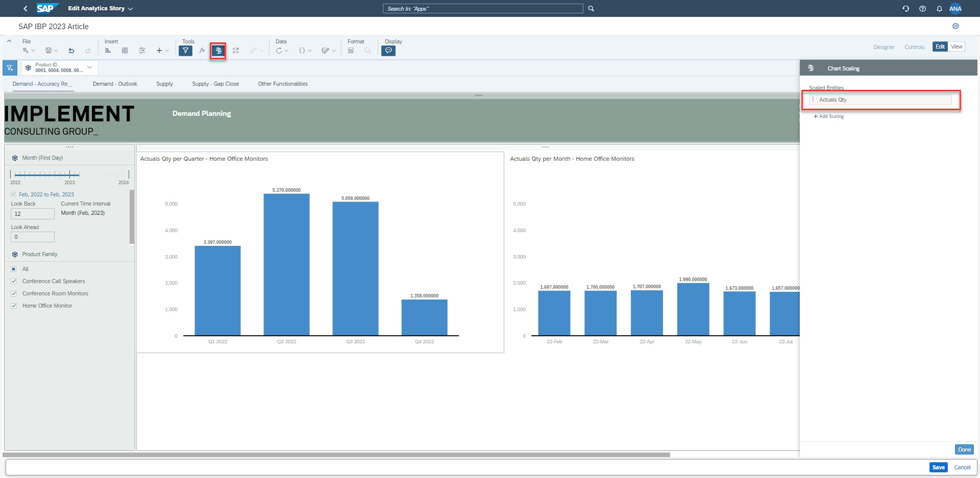The image size is (980, 478).
Task: Open the formula (fx) calculation tool
Action: [x=202, y=50]
